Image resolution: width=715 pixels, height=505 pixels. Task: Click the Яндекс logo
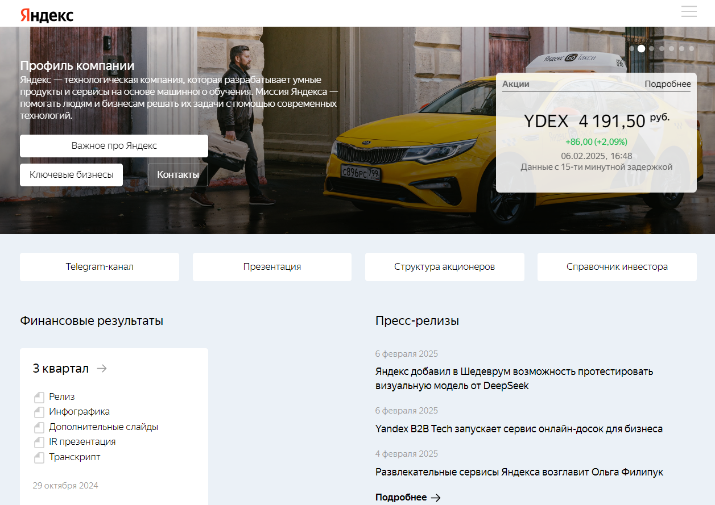(47, 16)
